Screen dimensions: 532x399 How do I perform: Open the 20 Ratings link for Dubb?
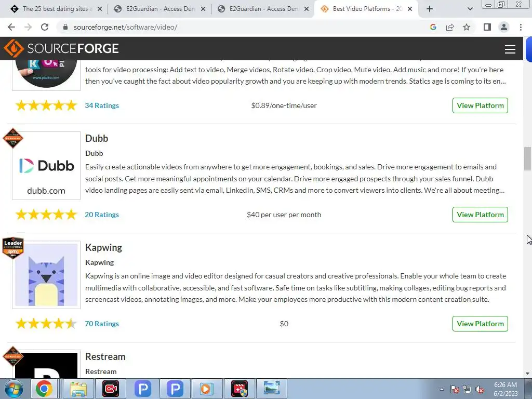click(102, 215)
